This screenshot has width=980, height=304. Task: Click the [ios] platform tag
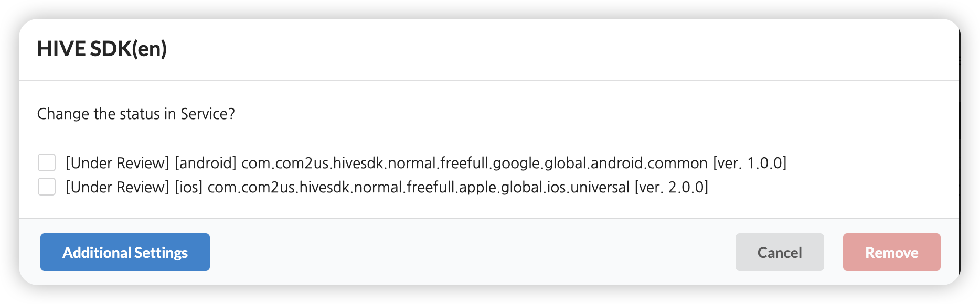pyautogui.click(x=189, y=187)
